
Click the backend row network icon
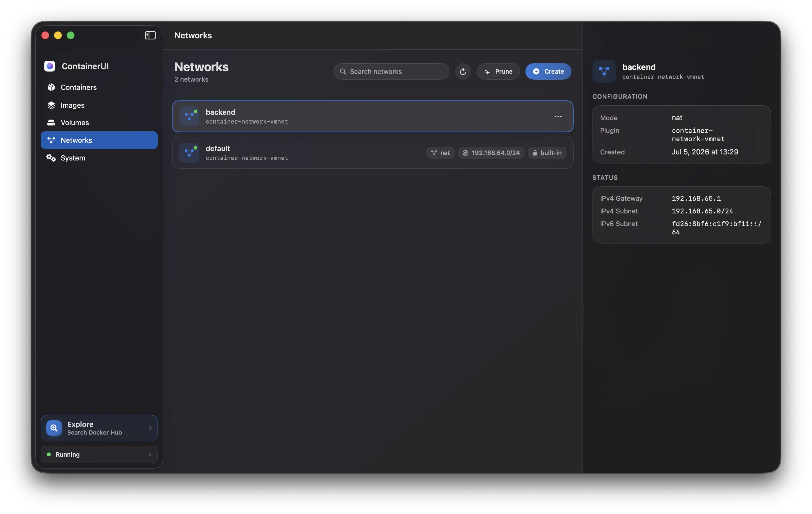189,116
